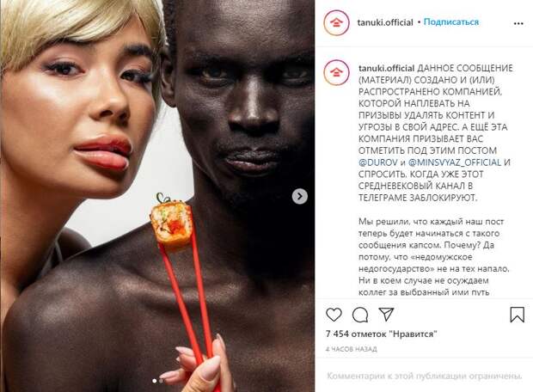Select the second carousel dot indicator

(161, 381)
